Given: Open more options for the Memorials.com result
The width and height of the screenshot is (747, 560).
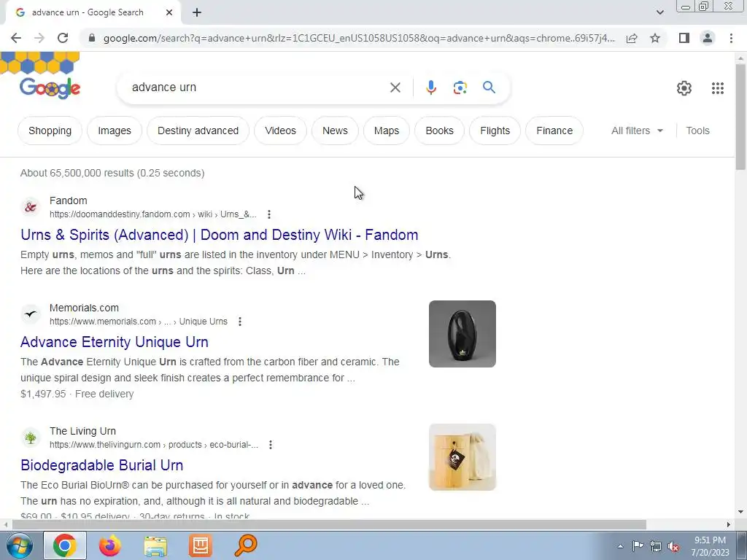Looking at the screenshot, I should point(240,322).
